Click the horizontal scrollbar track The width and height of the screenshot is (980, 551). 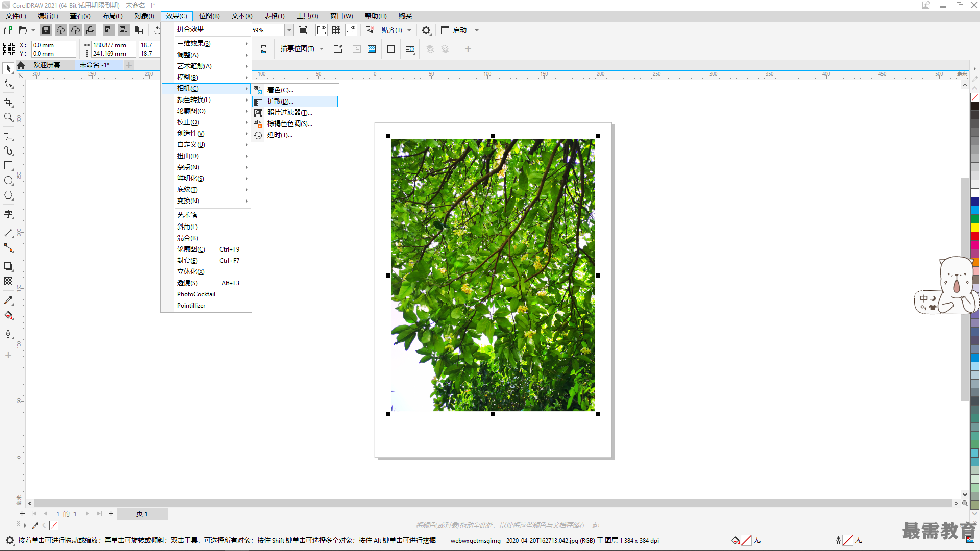pyautogui.click(x=493, y=503)
